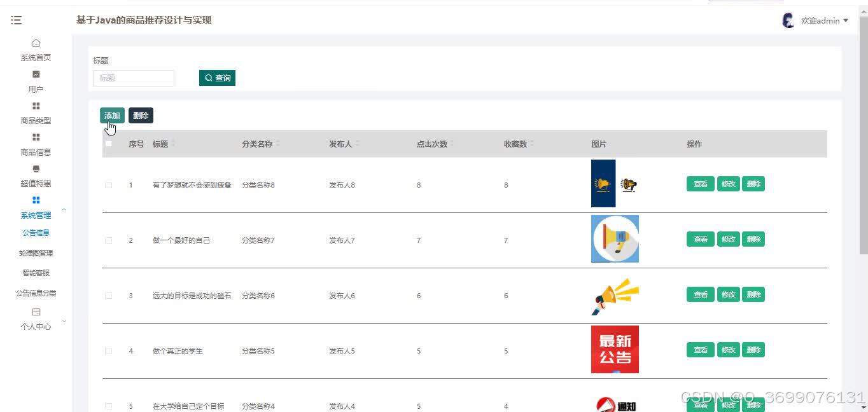The image size is (868, 412).
Task: Check the row 5 checkbox 在大学给自己定个目标
Action: 108,406
